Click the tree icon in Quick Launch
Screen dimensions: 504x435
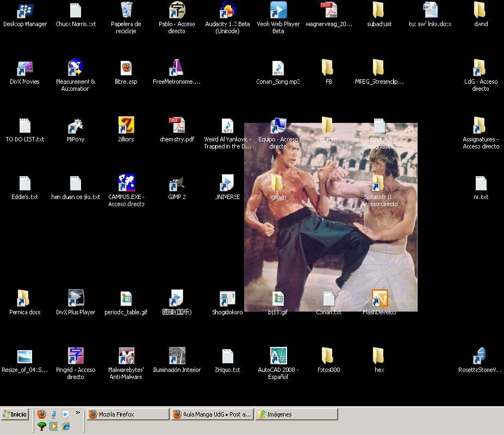pos(41,426)
